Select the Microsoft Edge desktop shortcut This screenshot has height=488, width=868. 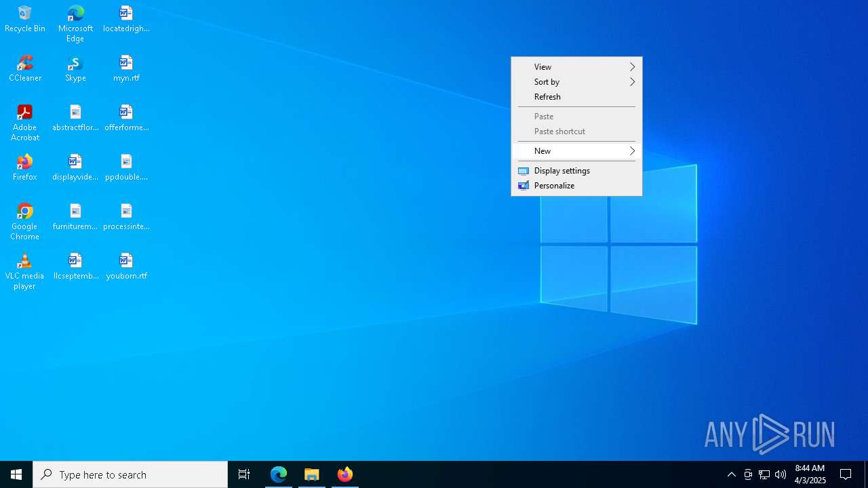point(75,24)
